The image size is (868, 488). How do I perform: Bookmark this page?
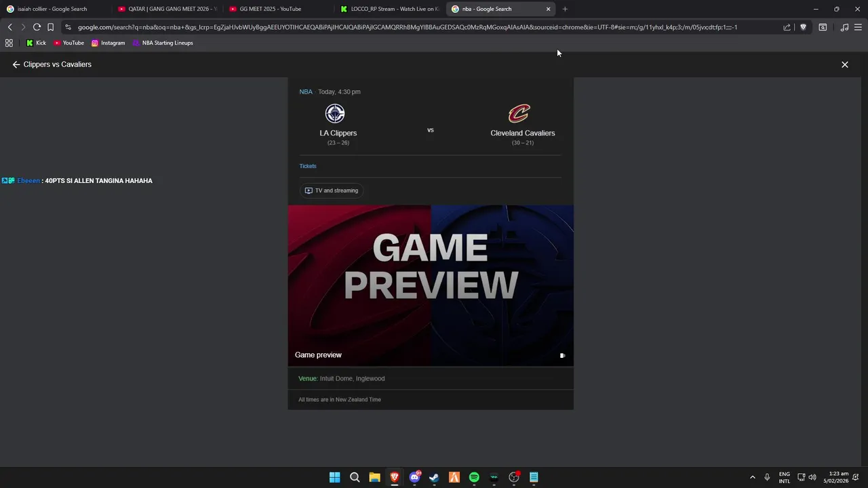pyautogui.click(x=50, y=27)
